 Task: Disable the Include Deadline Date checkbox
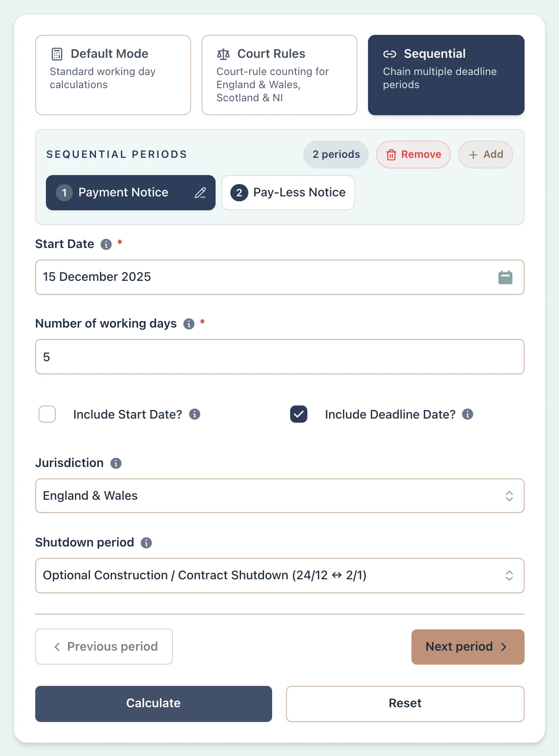coord(298,414)
